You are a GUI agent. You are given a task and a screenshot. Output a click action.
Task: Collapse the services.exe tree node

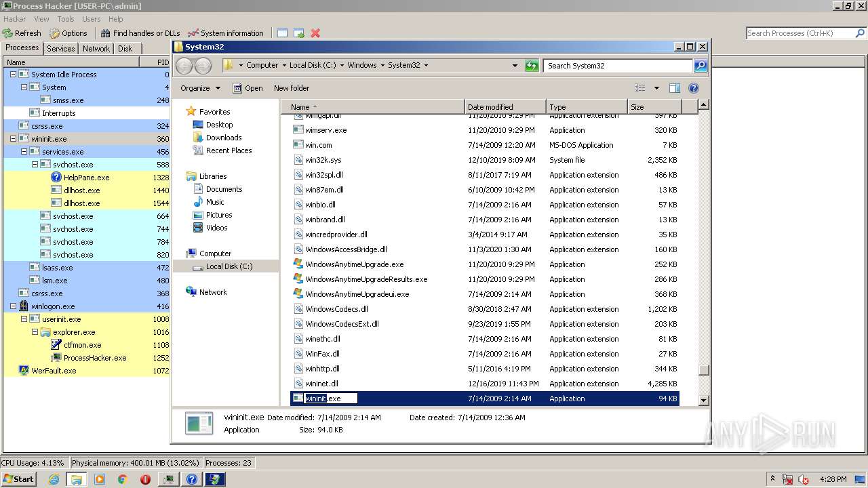point(24,152)
